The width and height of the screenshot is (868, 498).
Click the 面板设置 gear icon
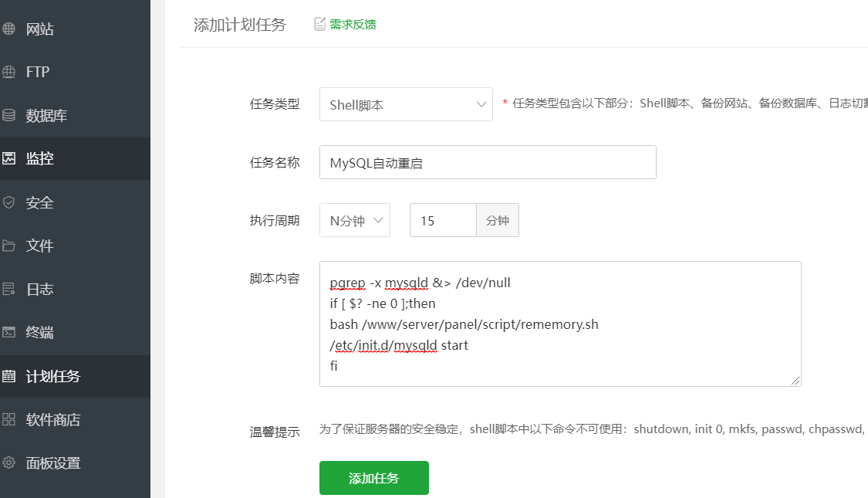tap(8, 462)
